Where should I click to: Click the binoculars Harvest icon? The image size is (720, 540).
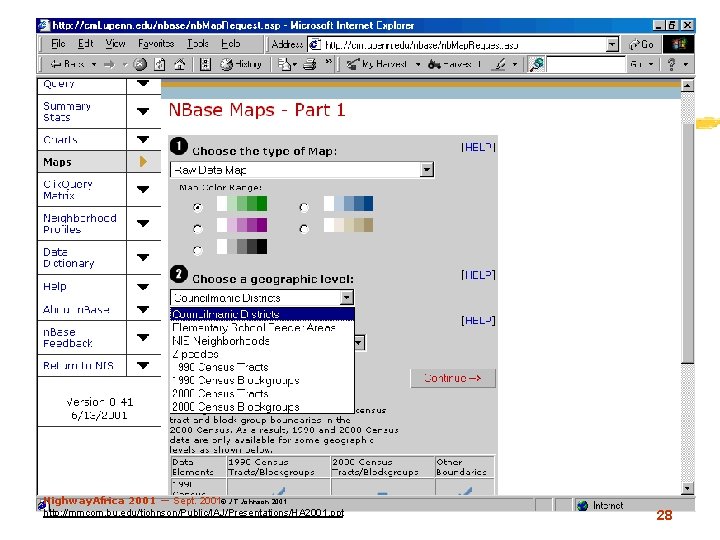pyautogui.click(x=434, y=64)
